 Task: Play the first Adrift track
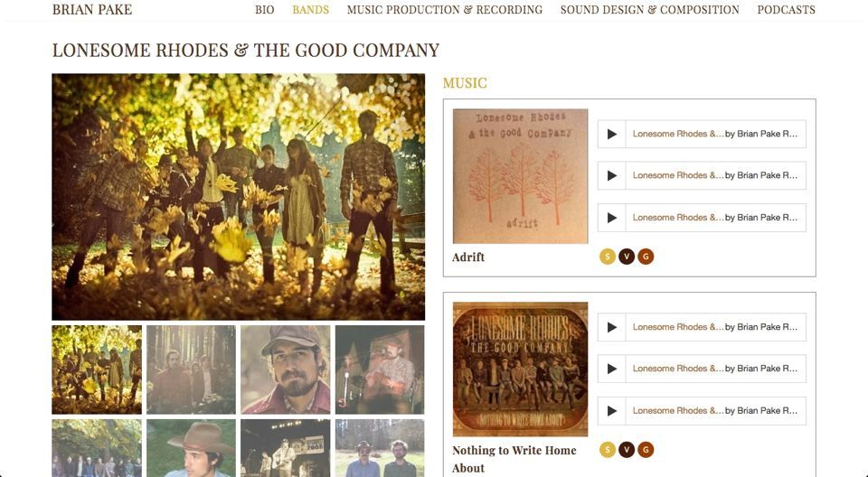coord(612,134)
